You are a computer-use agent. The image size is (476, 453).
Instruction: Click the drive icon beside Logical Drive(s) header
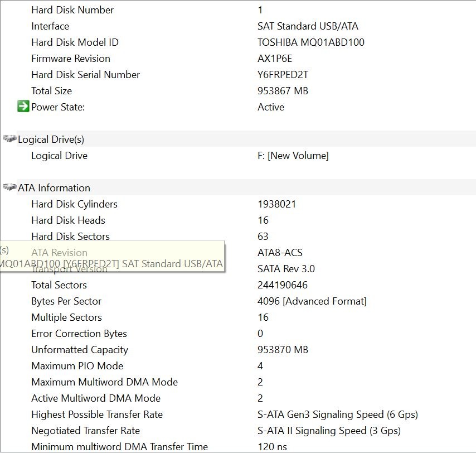9,138
